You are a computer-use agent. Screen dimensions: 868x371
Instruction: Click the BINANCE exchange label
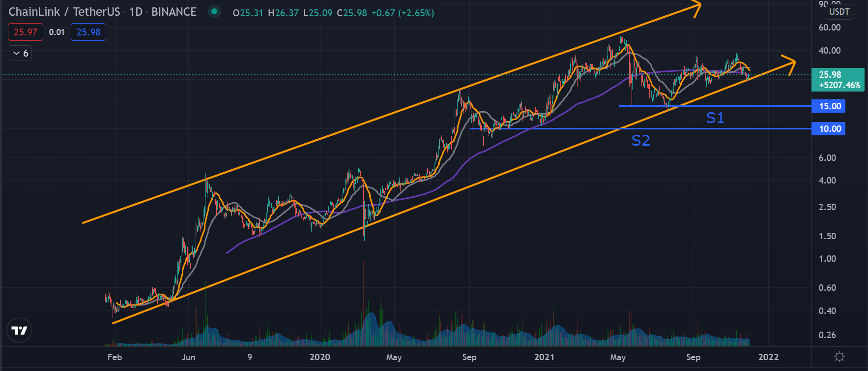(x=174, y=12)
